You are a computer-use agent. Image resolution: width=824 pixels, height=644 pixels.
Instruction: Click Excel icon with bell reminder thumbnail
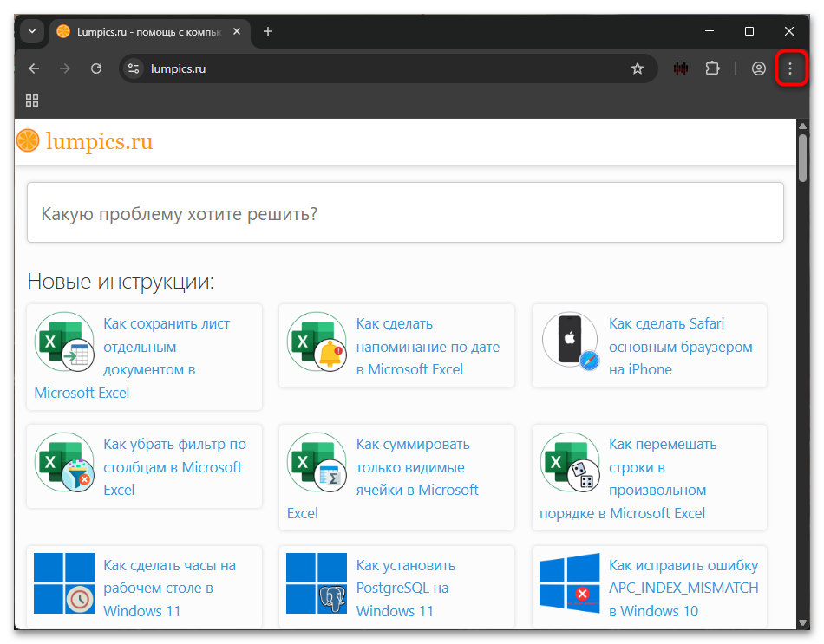click(x=317, y=342)
